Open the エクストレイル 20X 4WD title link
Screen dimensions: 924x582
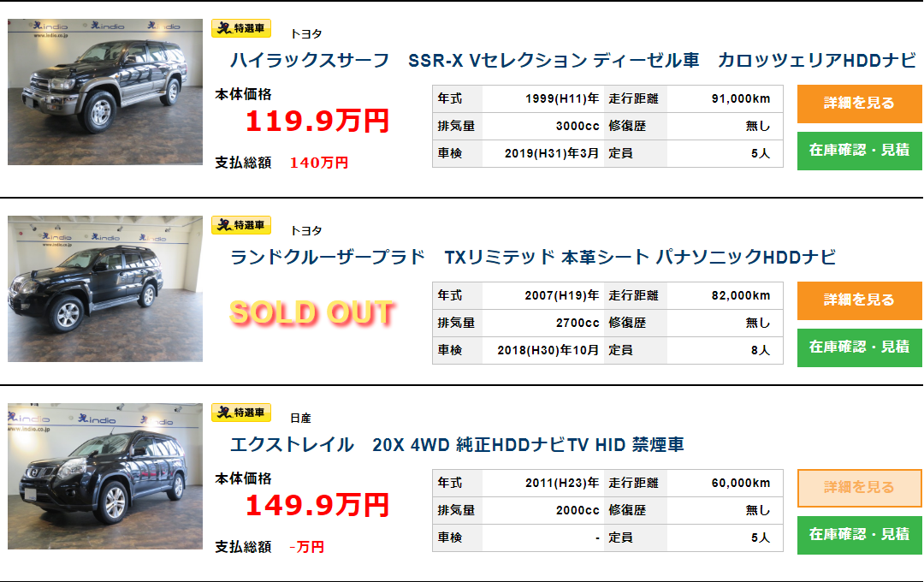457,445
